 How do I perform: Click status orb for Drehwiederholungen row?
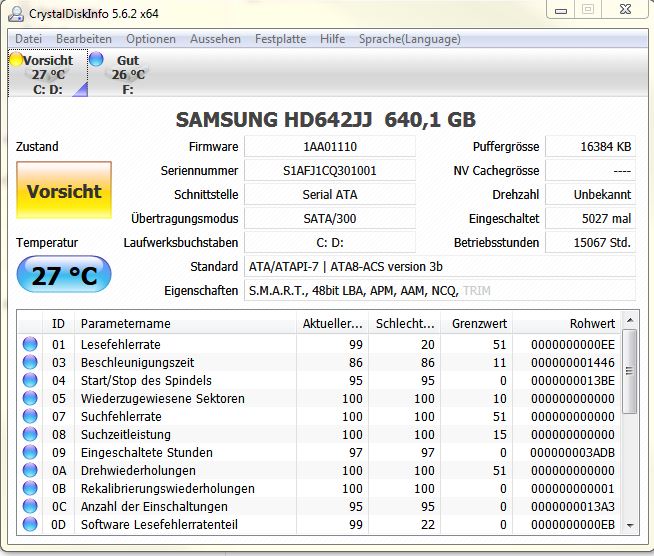30,470
